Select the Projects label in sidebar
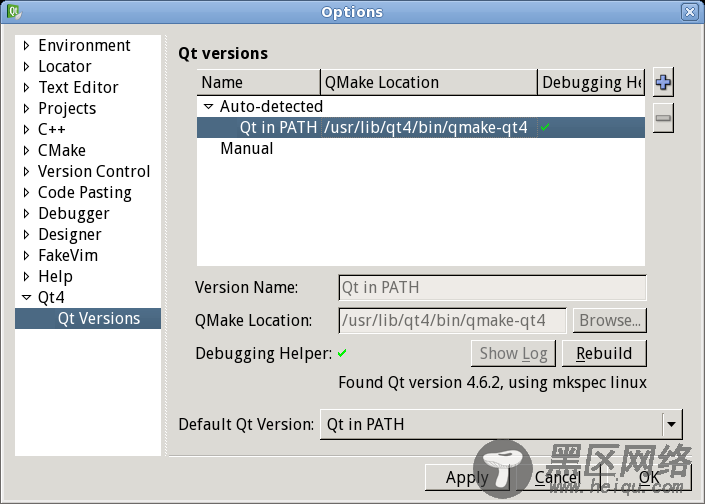The width and height of the screenshot is (705, 504). click(x=67, y=108)
